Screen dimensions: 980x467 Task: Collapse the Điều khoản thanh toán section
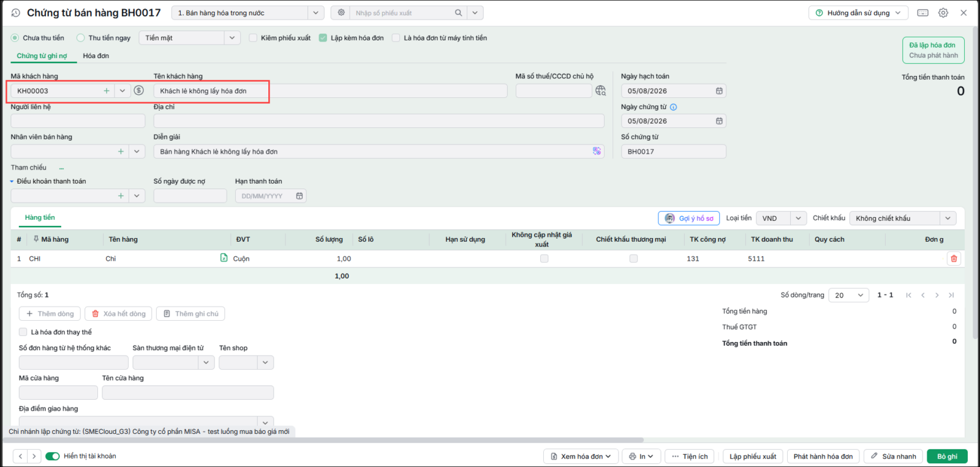click(12, 182)
